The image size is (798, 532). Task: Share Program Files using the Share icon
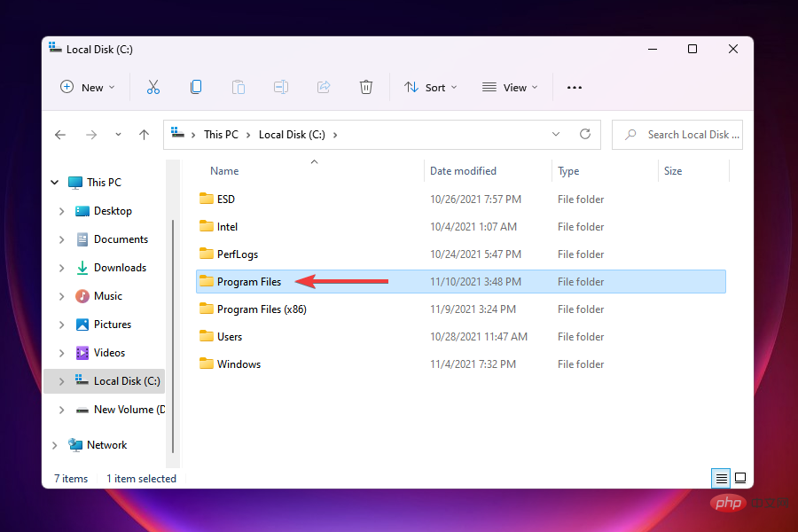(324, 87)
